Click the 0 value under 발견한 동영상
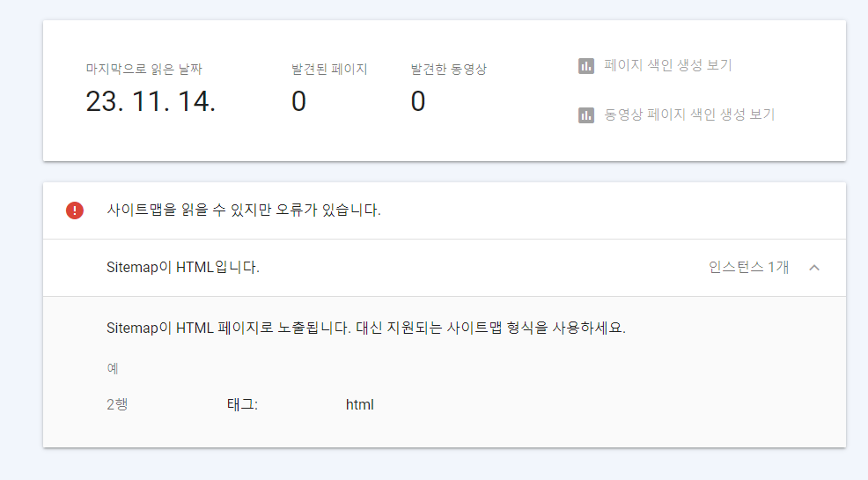This screenshot has height=480, width=868. click(x=418, y=101)
